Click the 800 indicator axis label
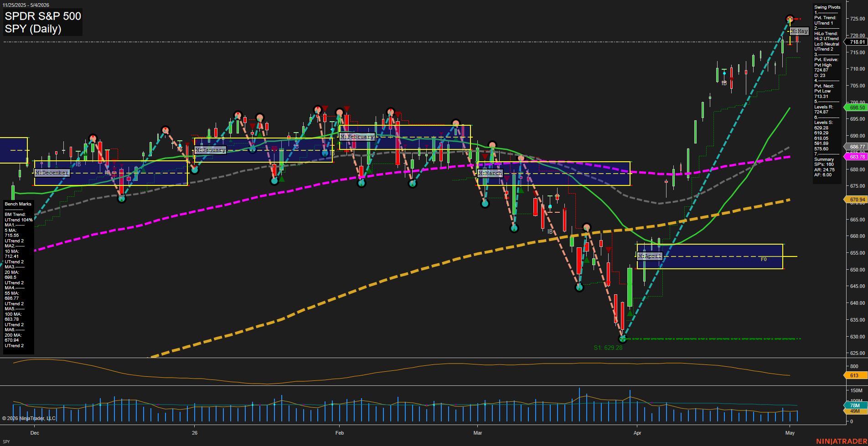This screenshot has height=446, width=868. (x=854, y=366)
